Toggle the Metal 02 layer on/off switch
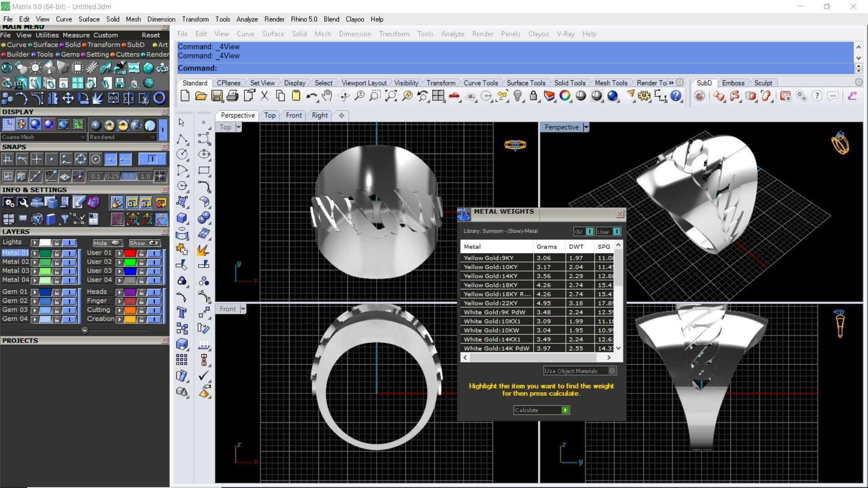This screenshot has width=868, height=488. tap(69, 262)
